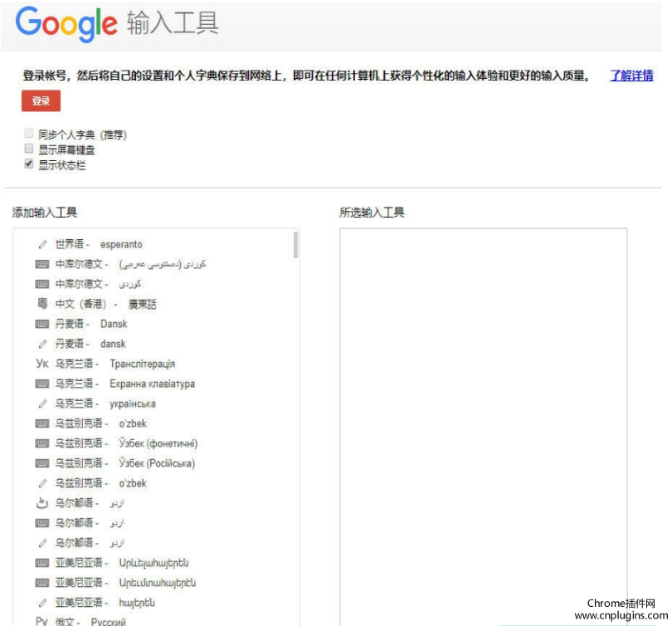Click the Ру icon for 俄文 Русский

point(42,621)
